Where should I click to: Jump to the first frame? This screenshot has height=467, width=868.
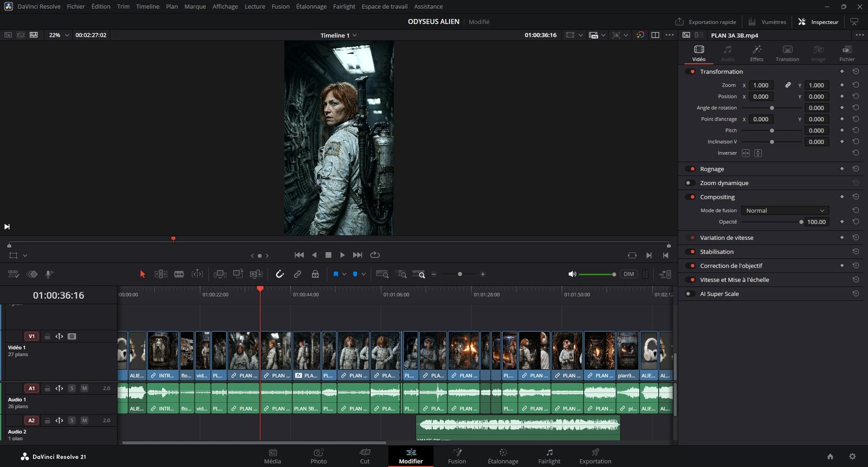(299, 255)
